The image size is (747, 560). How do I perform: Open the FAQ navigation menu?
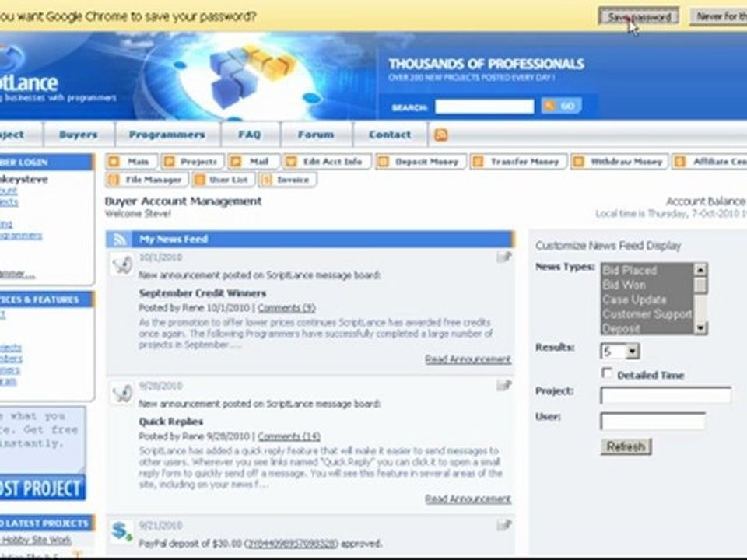click(x=250, y=135)
